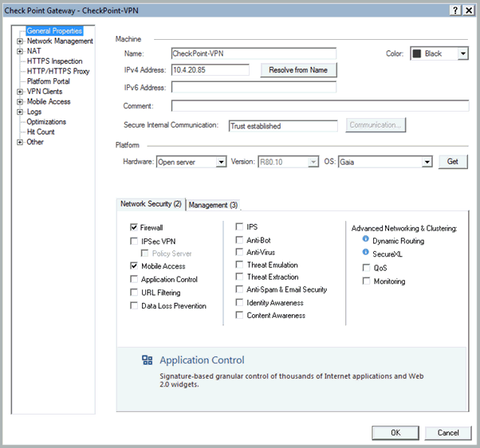
Task: Open the Color dropdown showing Black
Action: tap(462, 54)
